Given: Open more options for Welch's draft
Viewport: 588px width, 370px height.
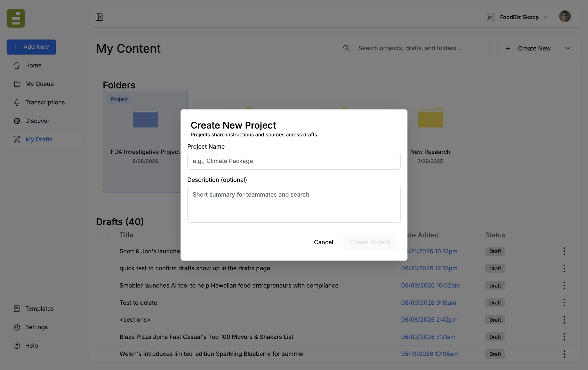Looking at the screenshot, I should pos(564,354).
